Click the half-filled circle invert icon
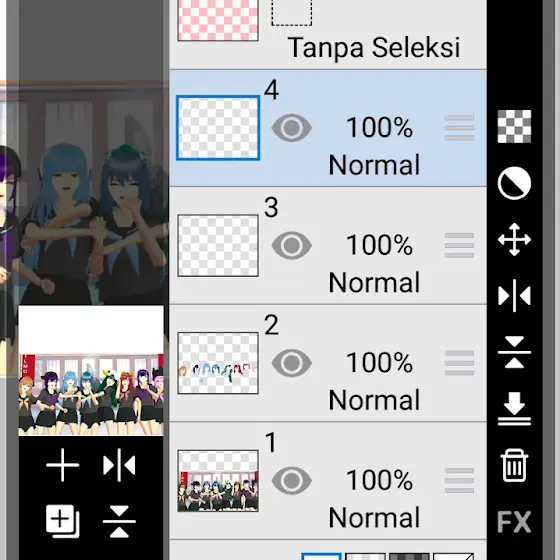Image resolution: width=560 pixels, height=560 pixels. (x=514, y=183)
